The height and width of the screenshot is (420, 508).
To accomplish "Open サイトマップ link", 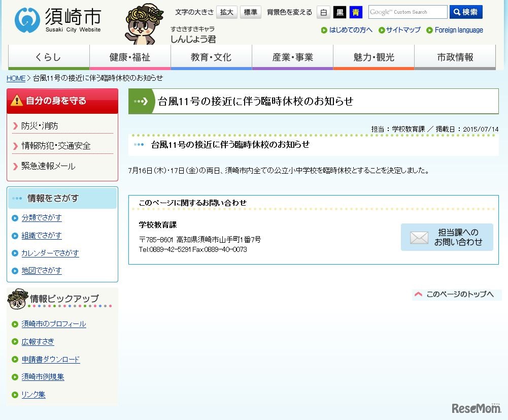I will (x=403, y=30).
